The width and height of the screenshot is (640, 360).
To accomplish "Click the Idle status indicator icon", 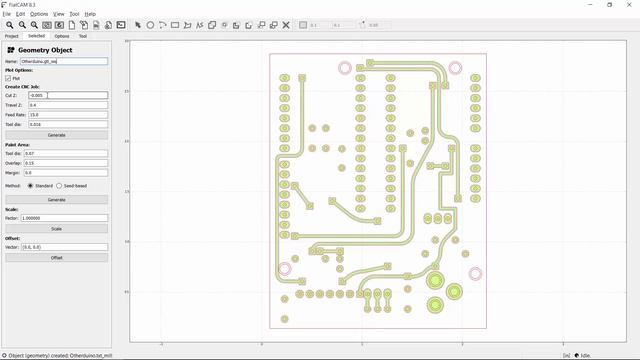I will (x=577, y=356).
